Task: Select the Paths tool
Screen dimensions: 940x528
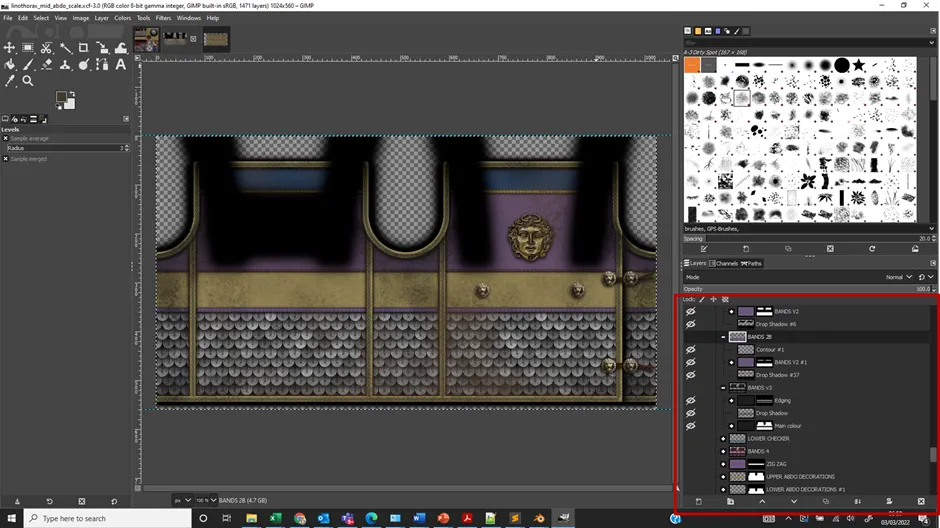Action: 103,64
